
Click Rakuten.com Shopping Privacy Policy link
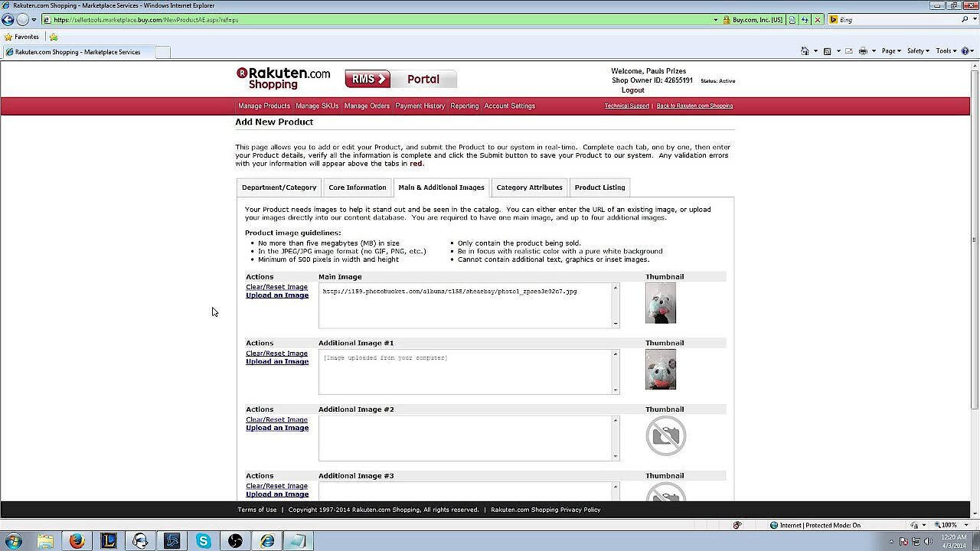(545, 510)
